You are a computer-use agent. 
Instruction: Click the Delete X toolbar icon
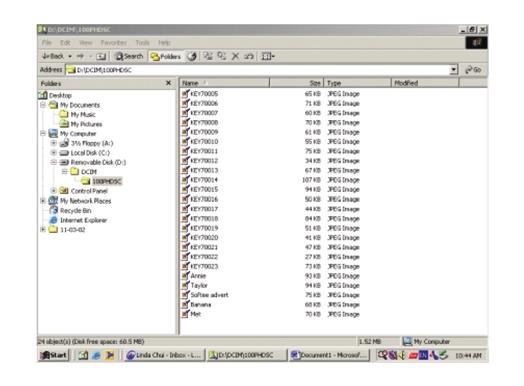coord(235,56)
